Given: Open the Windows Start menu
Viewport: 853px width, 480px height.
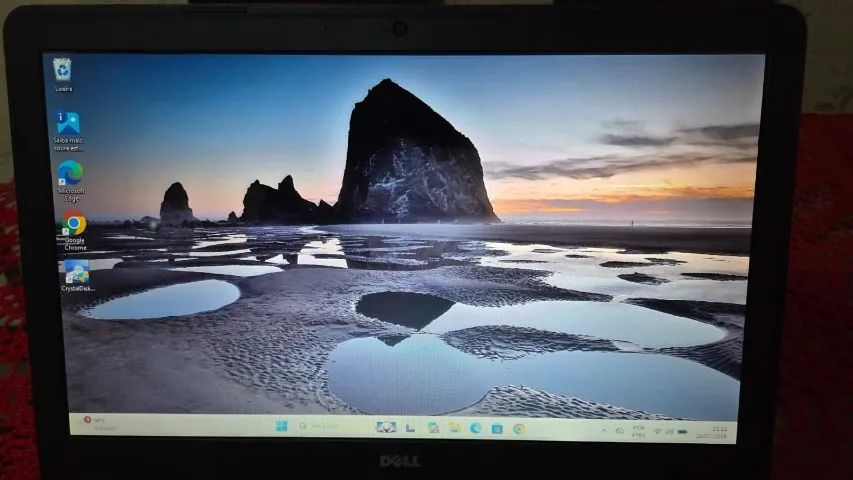Looking at the screenshot, I should [x=281, y=426].
